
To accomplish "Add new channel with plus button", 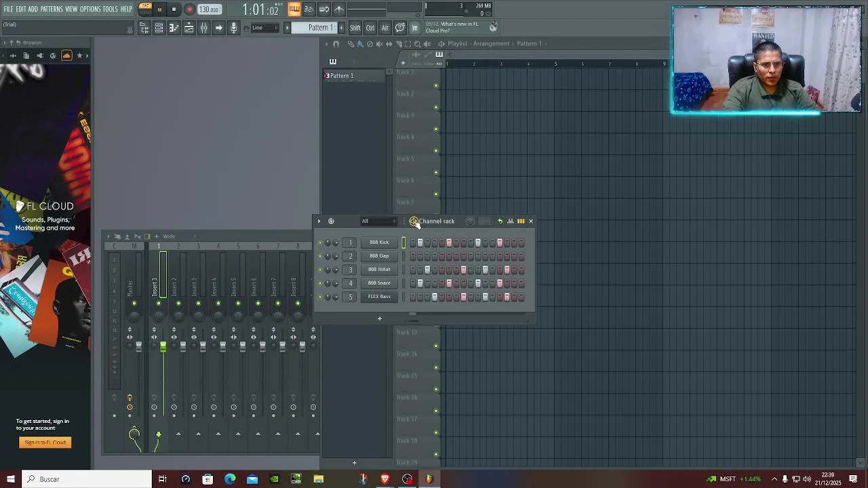I will 380,319.
